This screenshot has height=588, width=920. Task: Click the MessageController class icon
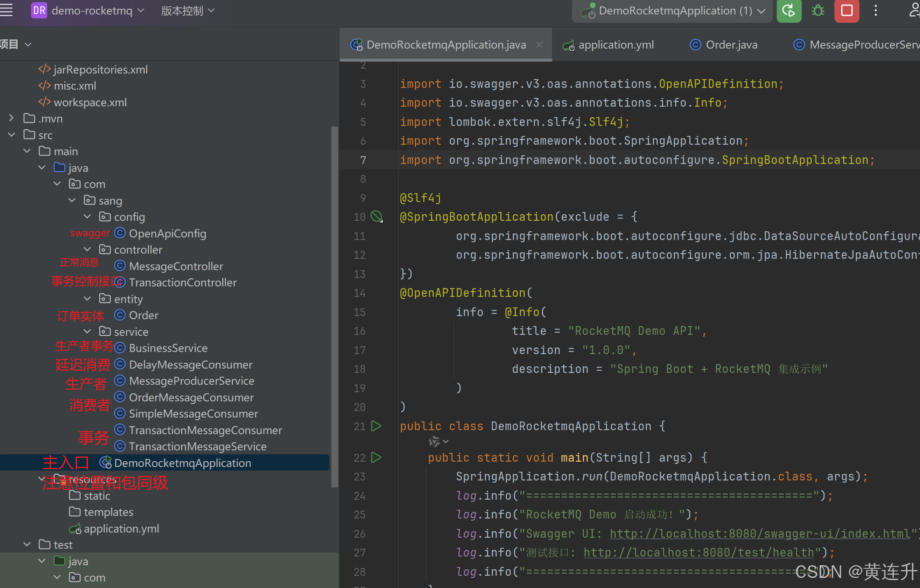click(x=120, y=266)
